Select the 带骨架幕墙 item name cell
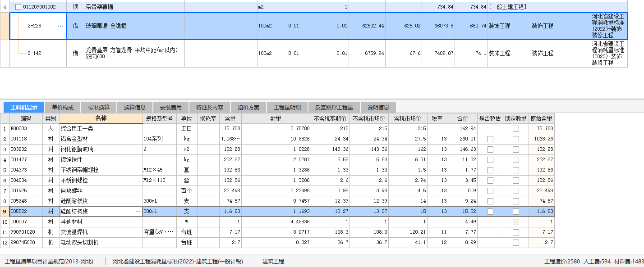 (135, 7)
